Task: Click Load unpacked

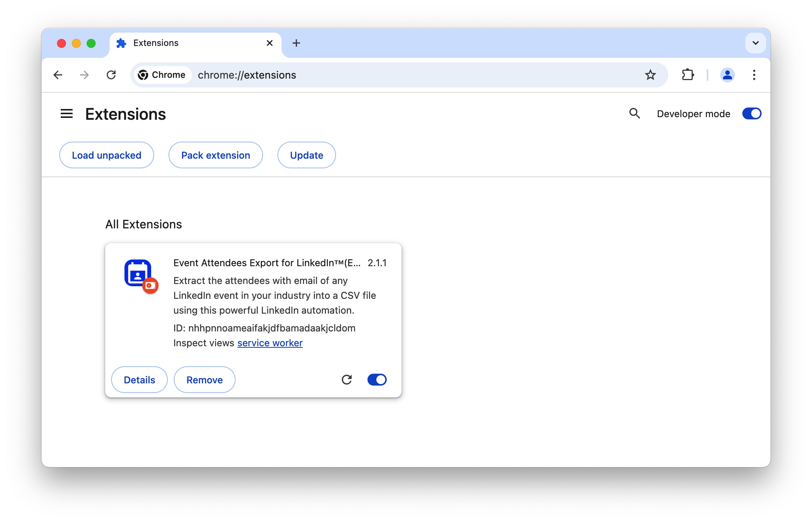Action: click(x=106, y=155)
